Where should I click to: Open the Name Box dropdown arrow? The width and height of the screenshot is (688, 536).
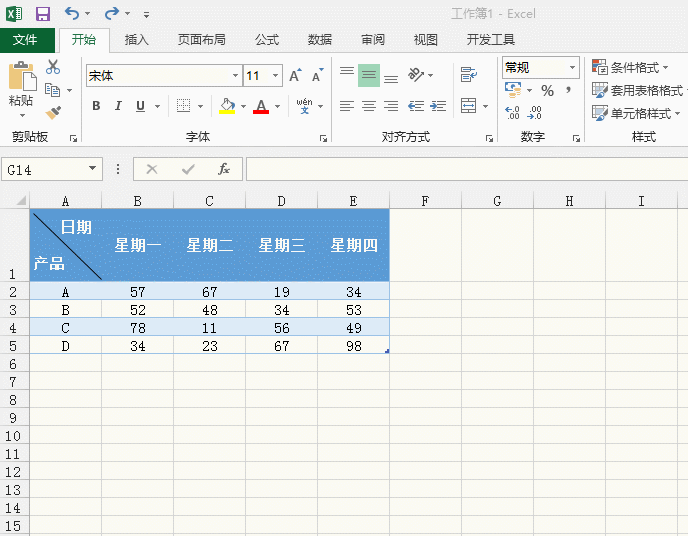point(92,168)
